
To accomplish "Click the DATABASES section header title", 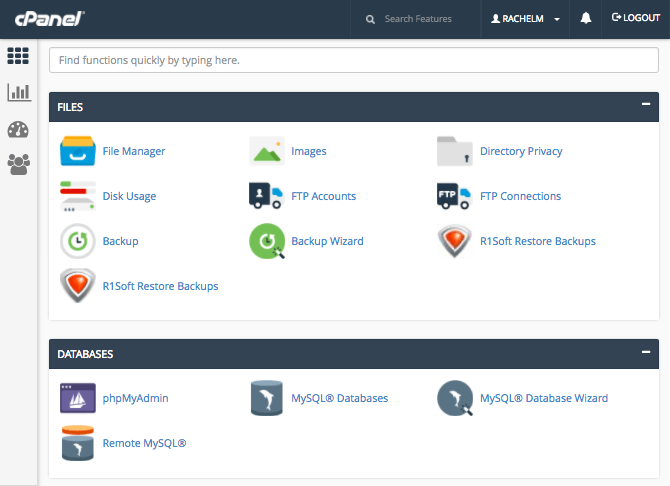I will (x=85, y=354).
